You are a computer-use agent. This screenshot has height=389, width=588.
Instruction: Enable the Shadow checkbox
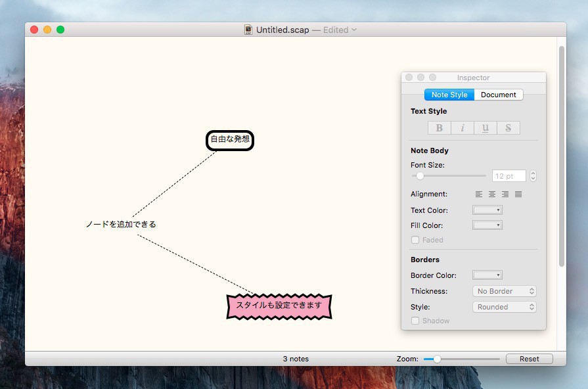pos(415,321)
